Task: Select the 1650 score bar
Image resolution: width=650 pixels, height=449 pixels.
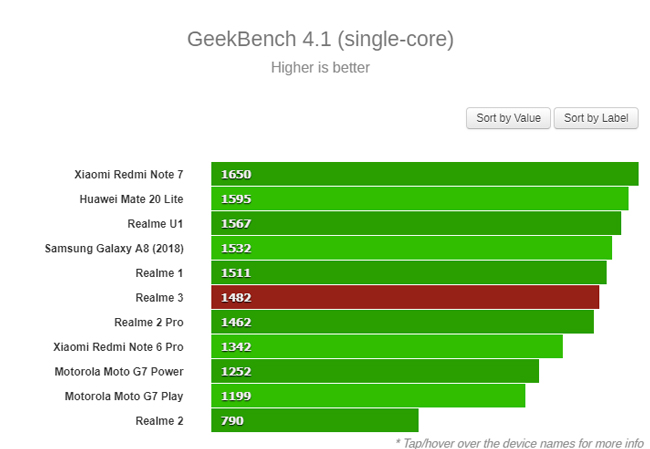Action: pos(424,174)
